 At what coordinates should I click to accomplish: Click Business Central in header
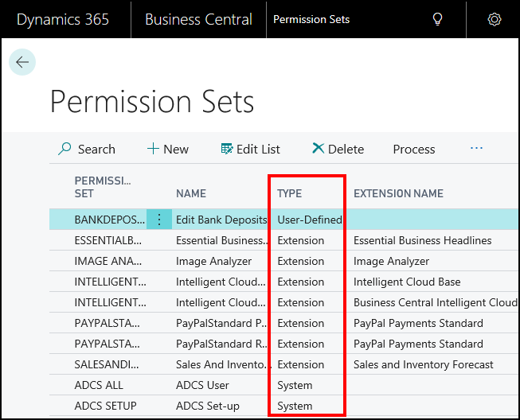pos(198,20)
